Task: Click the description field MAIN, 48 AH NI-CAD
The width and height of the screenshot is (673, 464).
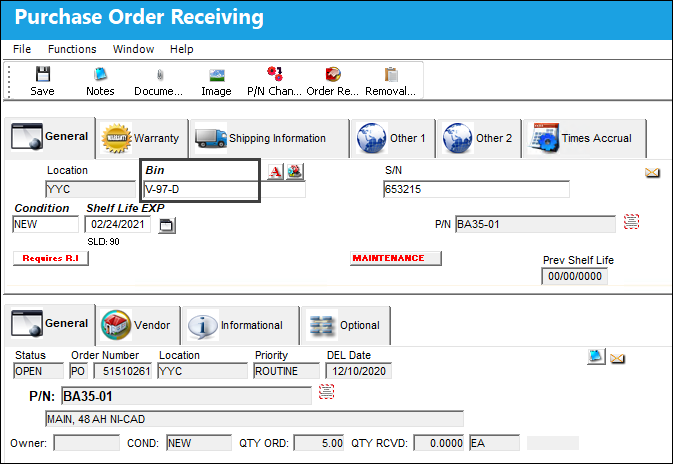Action: 254,419
